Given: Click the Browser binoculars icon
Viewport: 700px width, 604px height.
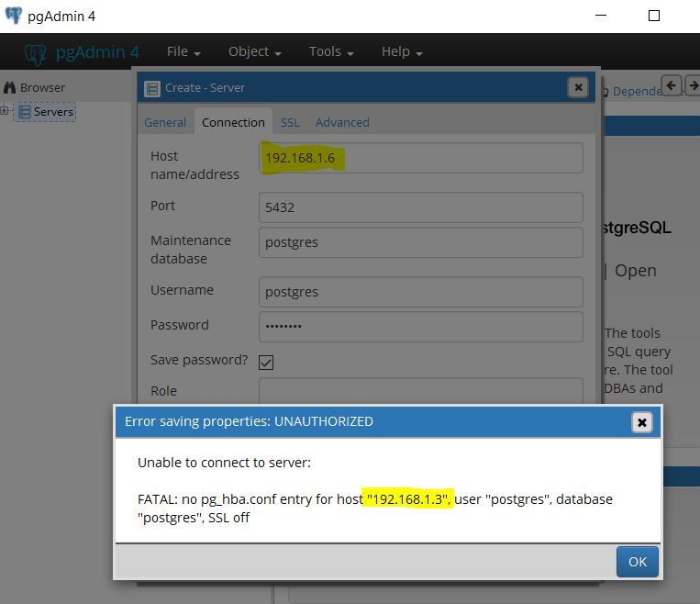Looking at the screenshot, I should pos(10,87).
